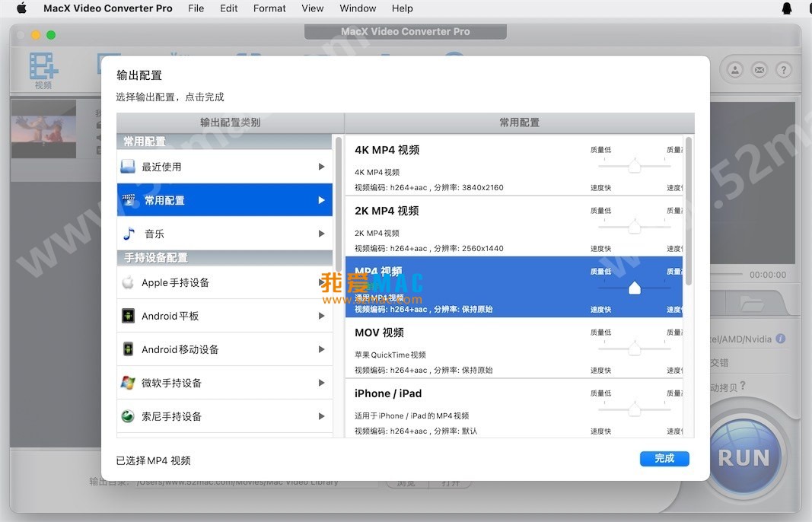Open the Apple menu
This screenshot has height=522, width=812.
tap(22, 8)
